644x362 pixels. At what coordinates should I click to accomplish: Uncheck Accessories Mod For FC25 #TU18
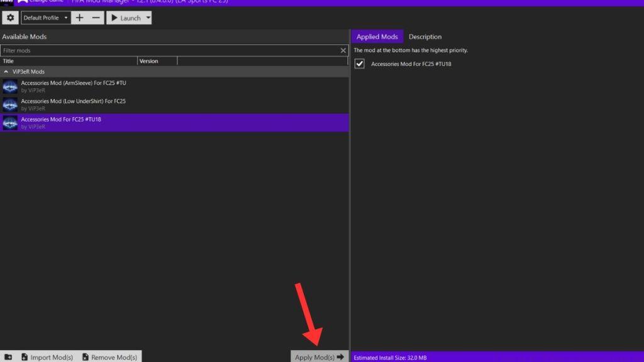[359, 63]
